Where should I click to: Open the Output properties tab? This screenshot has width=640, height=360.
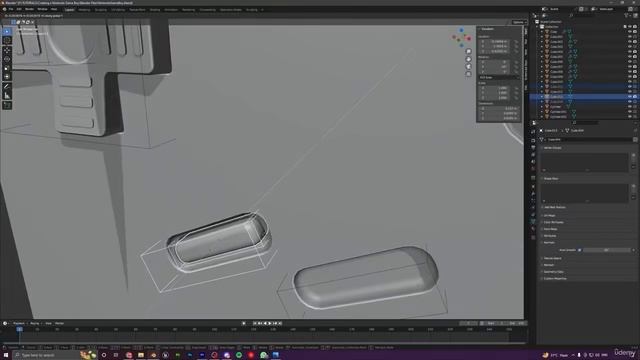tap(533, 148)
